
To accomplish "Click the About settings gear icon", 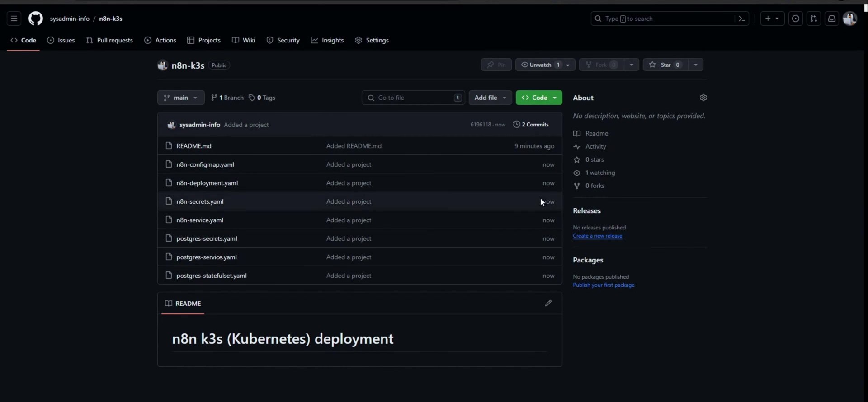I will pyautogui.click(x=703, y=98).
